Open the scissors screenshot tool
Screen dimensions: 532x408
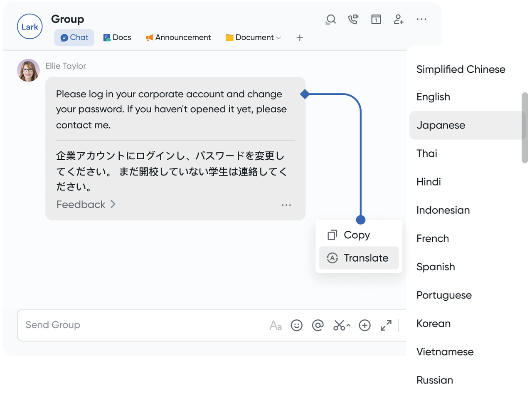[x=339, y=325]
